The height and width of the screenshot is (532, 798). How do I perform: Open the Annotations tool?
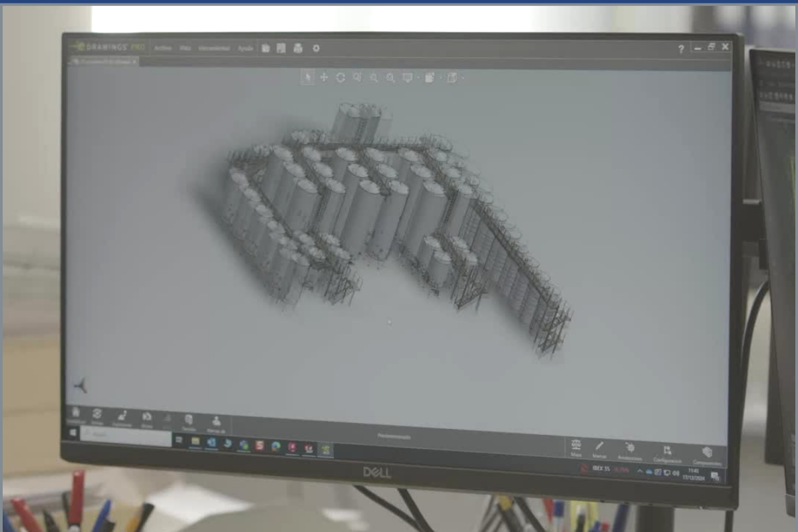point(630,450)
